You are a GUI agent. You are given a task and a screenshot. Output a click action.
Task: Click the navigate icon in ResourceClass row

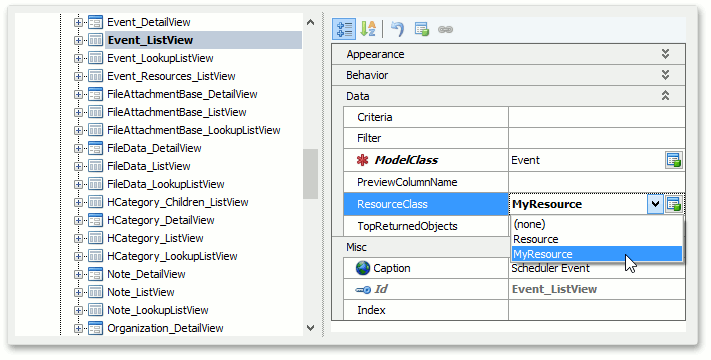(674, 204)
